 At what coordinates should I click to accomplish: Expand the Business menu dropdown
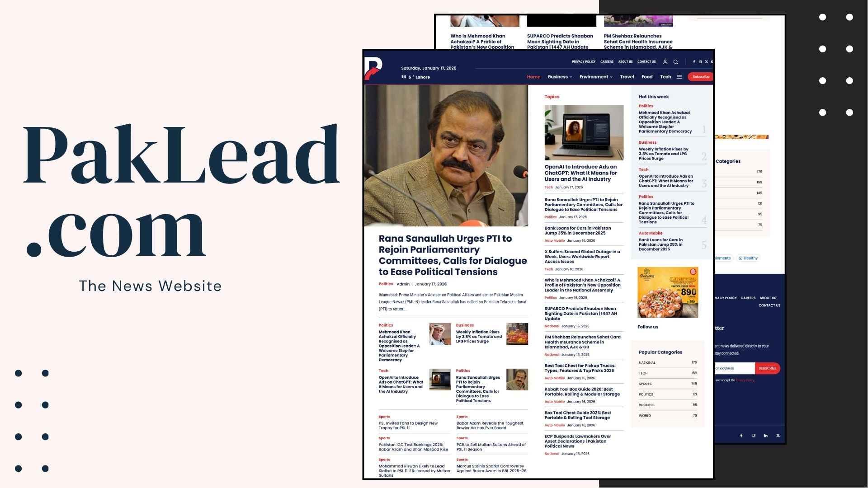click(560, 77)
